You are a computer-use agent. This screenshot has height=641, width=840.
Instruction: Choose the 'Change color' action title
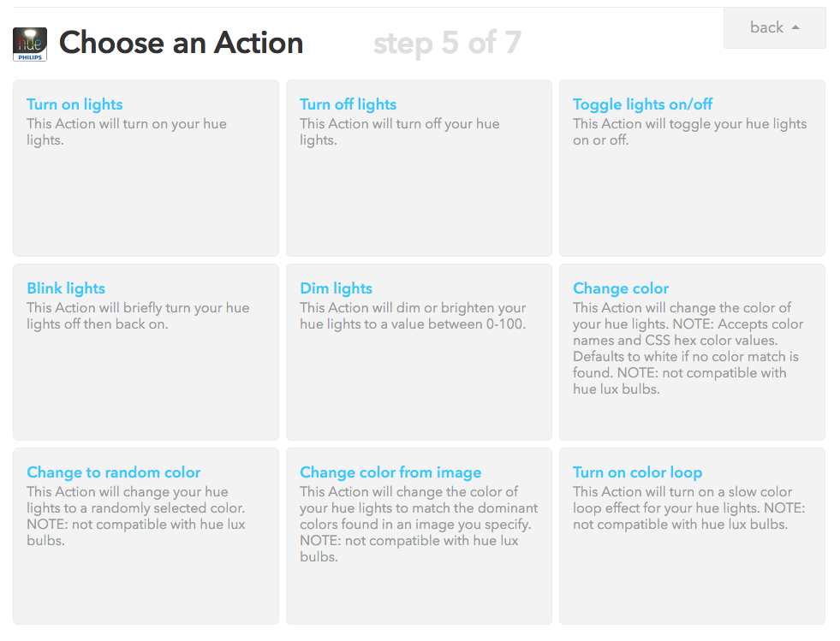621,288
